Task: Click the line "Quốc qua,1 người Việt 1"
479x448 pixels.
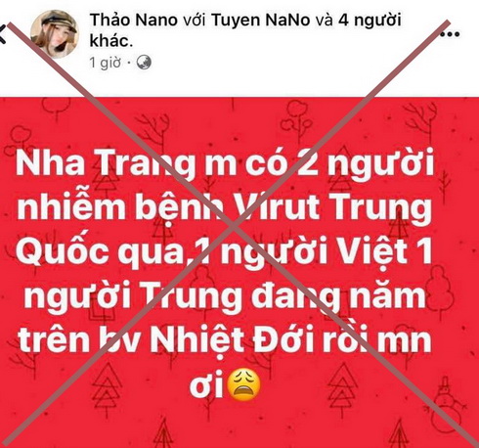Action: coord(224,252)
